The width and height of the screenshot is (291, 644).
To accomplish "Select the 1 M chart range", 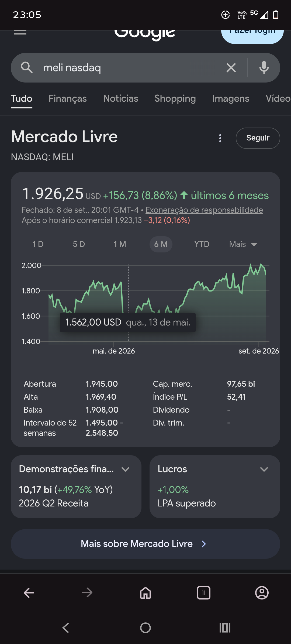I will 120,244.
